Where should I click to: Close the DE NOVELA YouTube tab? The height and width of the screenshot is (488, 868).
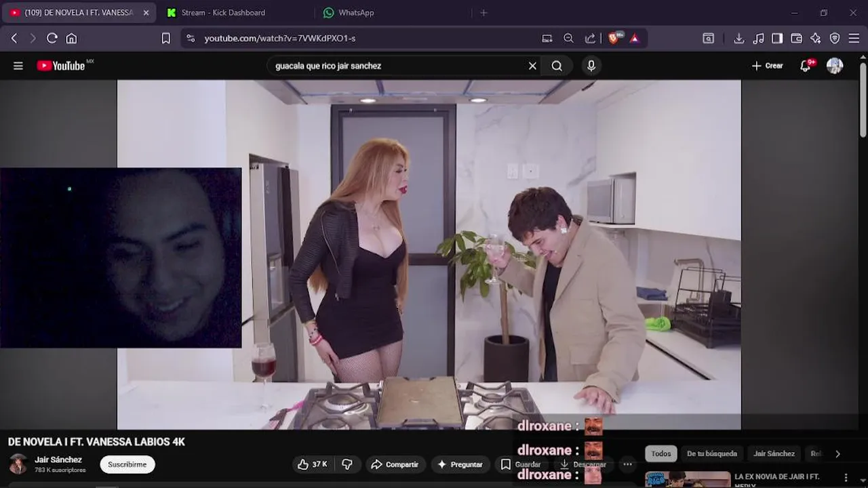pos(146,13)
